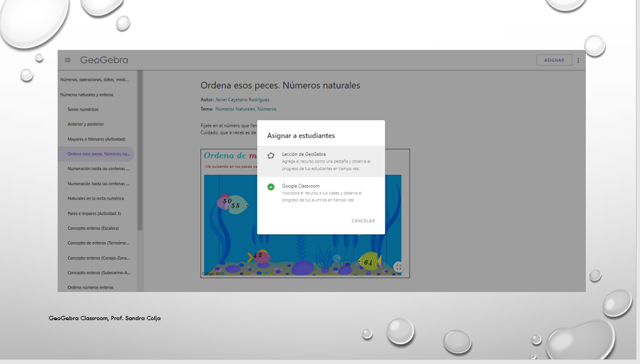Click the fish numbered 42

(259, 256)
